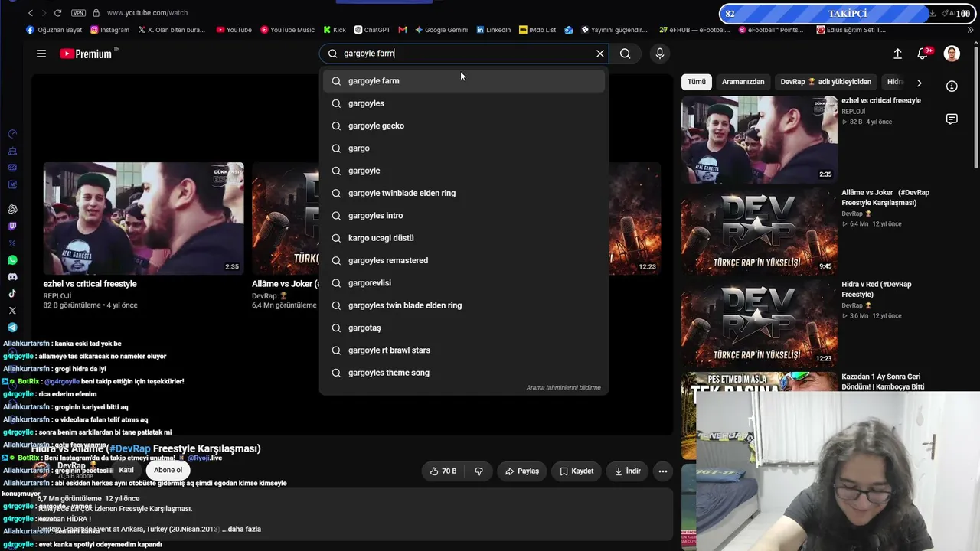Select the Aramanızdan filter chip

743,82
